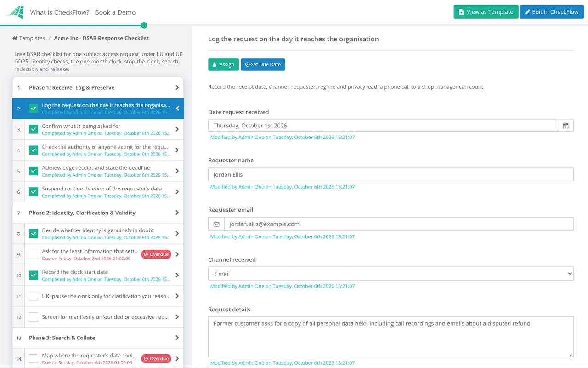Open chevron for 'Screen for manifestly unfounded' task
This screenshot has width=588, height=368.
pyautogui.click(x=177, y=317)
